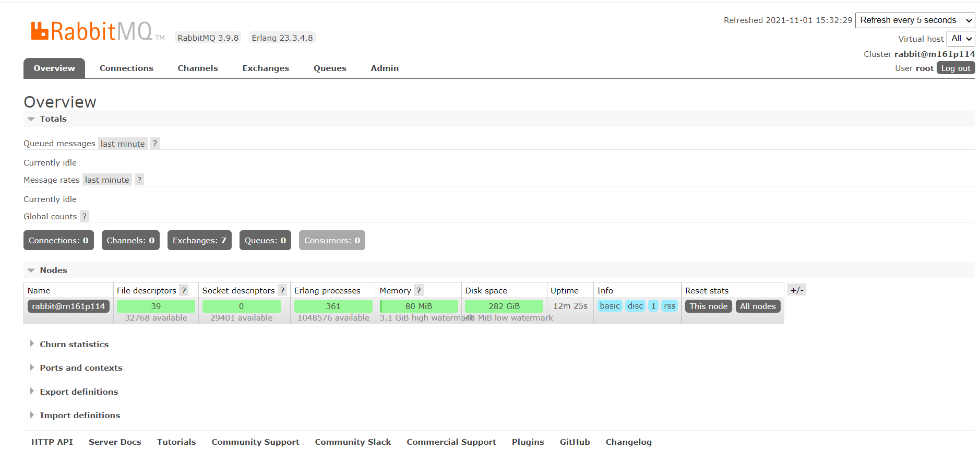
Task: Switch to the Queues tab
Action: pyautogui.click(x=330, y=68)
